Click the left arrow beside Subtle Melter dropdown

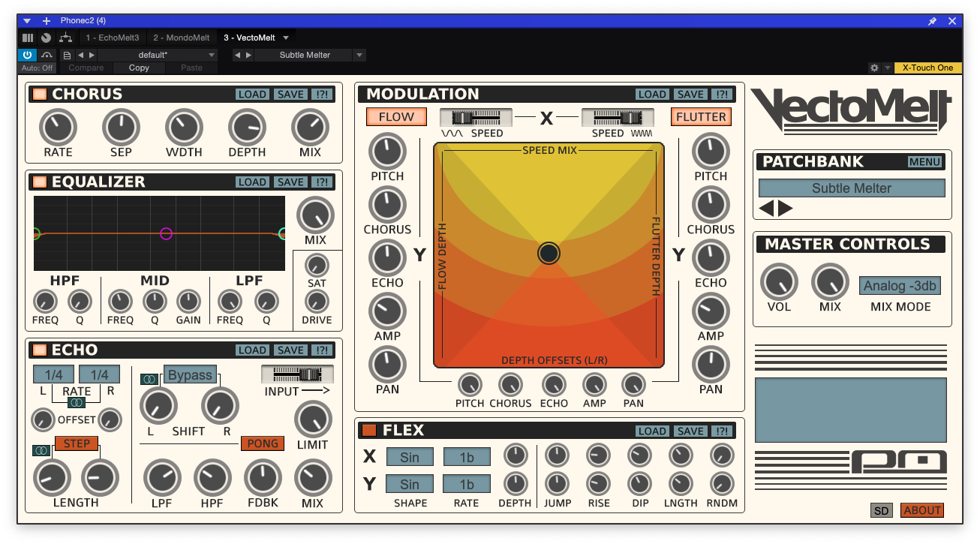237,55
